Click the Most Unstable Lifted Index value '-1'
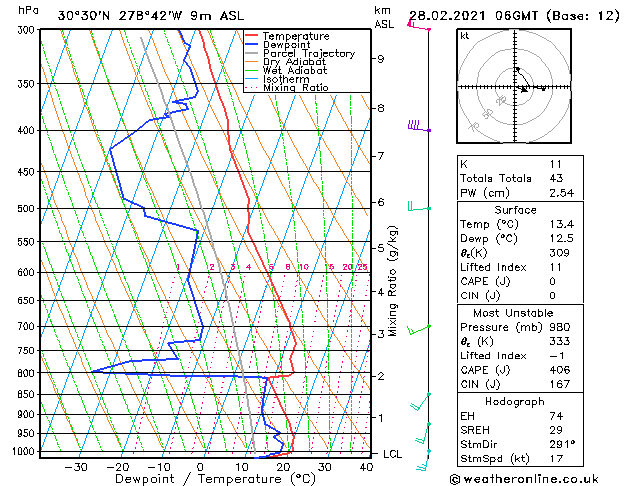Image resolution: width=629 pixels, height=486 pixels. [557, 356]
